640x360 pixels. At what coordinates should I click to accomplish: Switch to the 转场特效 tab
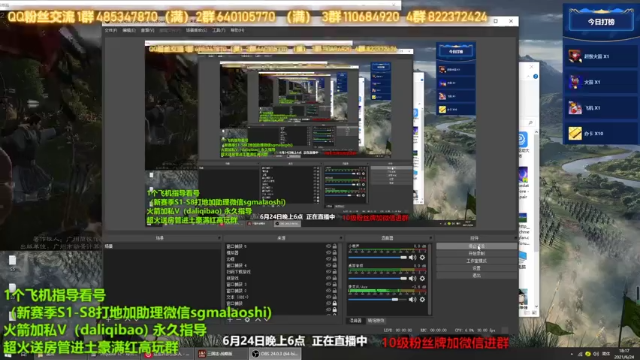376,321
